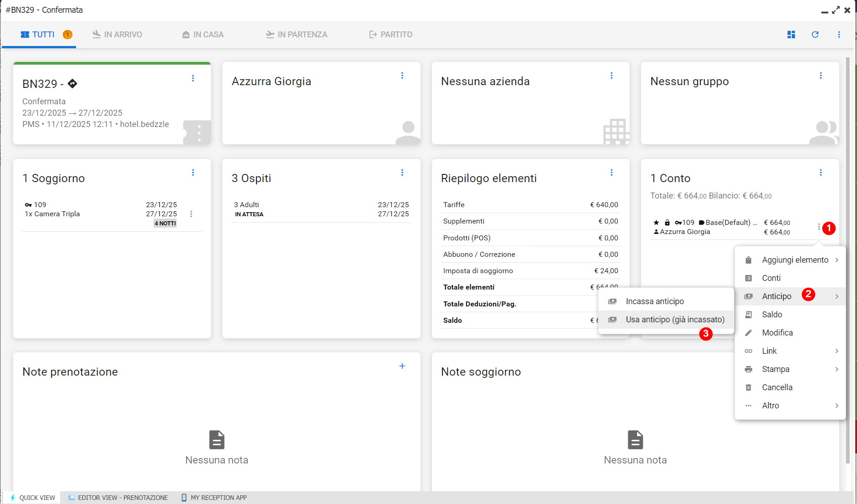The width and height of the screenshot is (857, 504).
Task: Switch to the IN PARTENZA tab
Action: [x=297, y=35]
